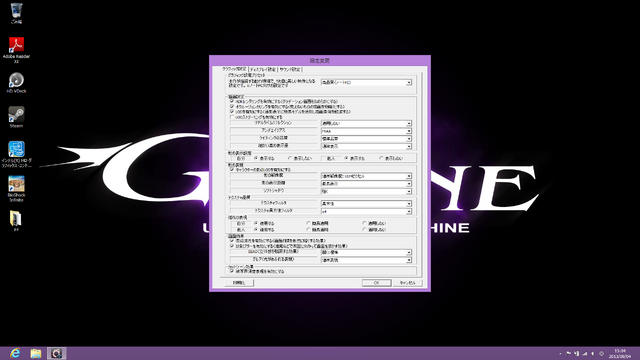Viewport: 640px width, 360px height.
Task: Open the SSAO effect dropdown
Action: click(366, 252)
